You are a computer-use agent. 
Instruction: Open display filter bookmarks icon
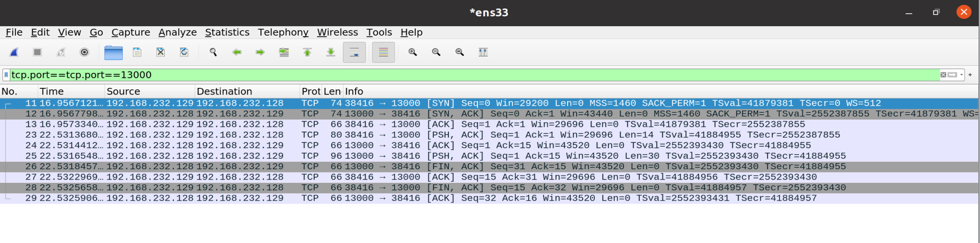coord(6,75)
